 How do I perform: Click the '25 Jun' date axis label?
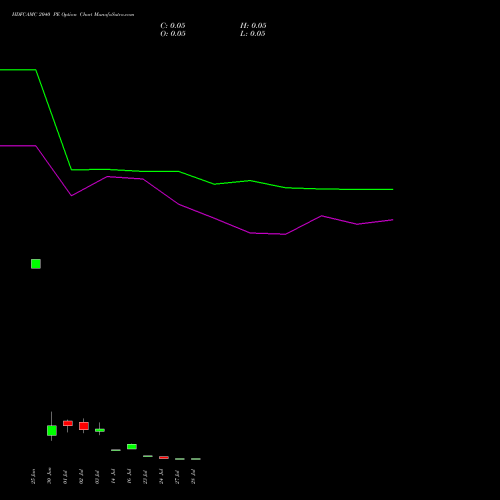pos(33,476)
